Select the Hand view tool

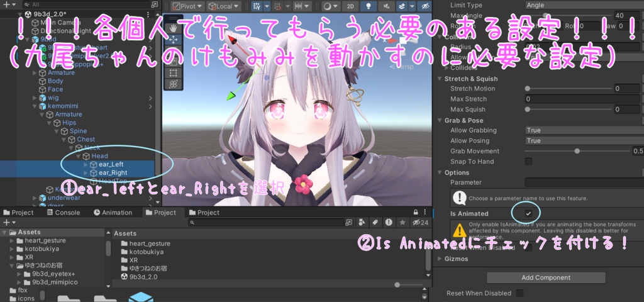(x=174, y=28)
